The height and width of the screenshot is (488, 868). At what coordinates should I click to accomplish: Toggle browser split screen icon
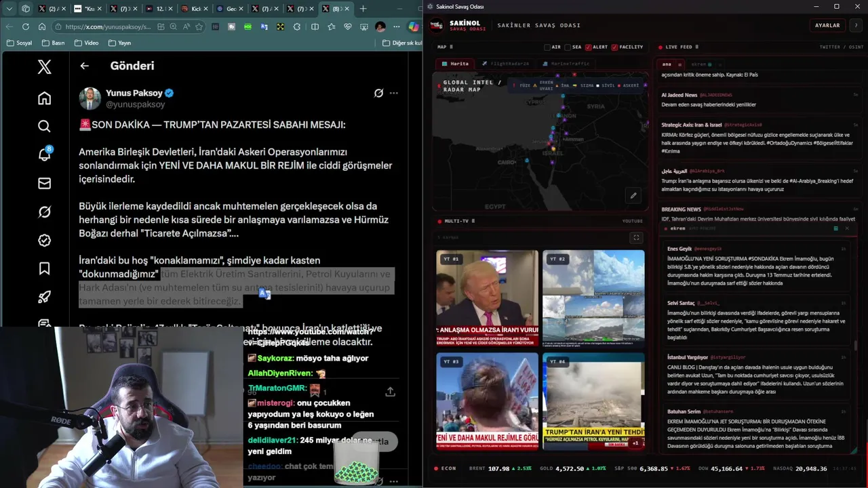coord(315,26)
